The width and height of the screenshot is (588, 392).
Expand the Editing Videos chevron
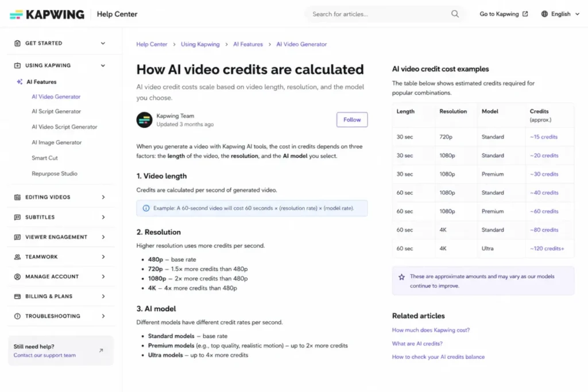(x=103, y=197)
